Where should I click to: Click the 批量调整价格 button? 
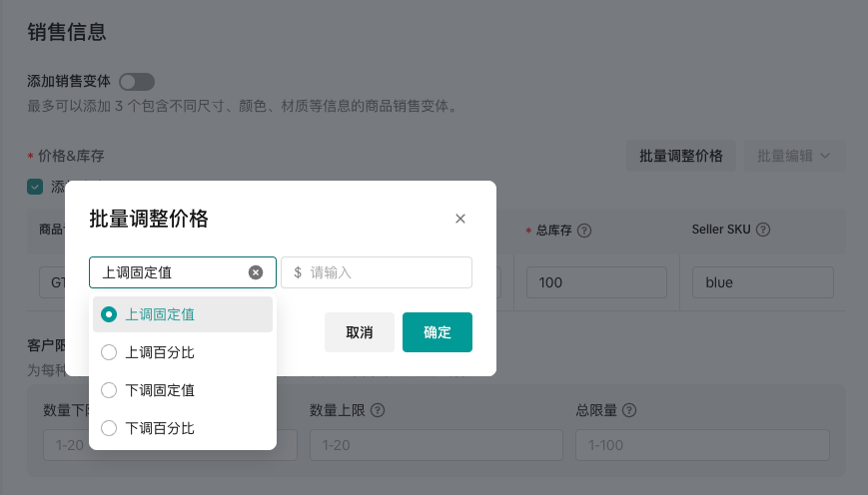click(681, 156)
